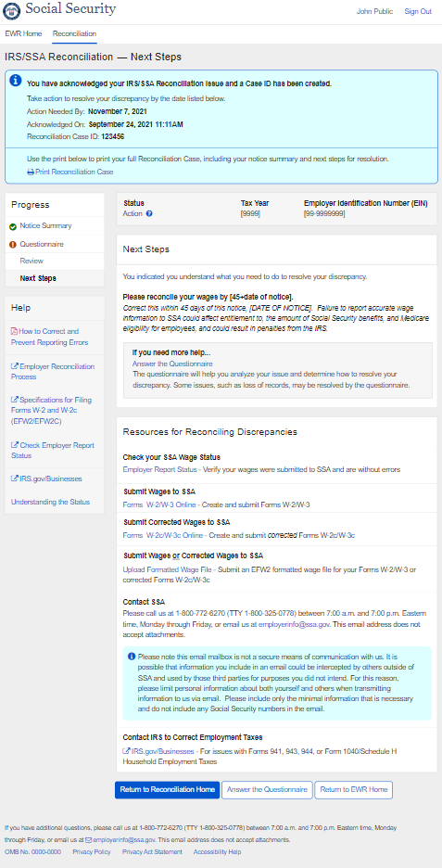This screenshot has width=442, height=868.
Task: Click the green check icon beside Notice Summary
Action: coord(13,226)
